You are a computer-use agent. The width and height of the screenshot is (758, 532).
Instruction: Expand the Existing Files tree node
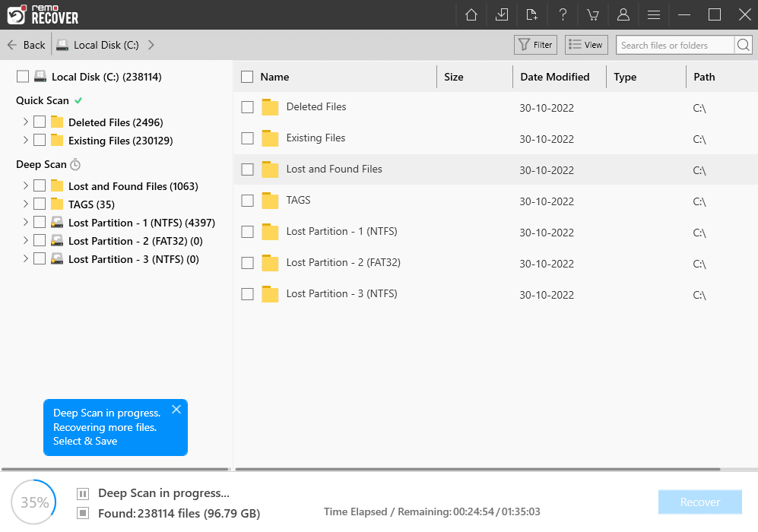click(x=25, y=140)
